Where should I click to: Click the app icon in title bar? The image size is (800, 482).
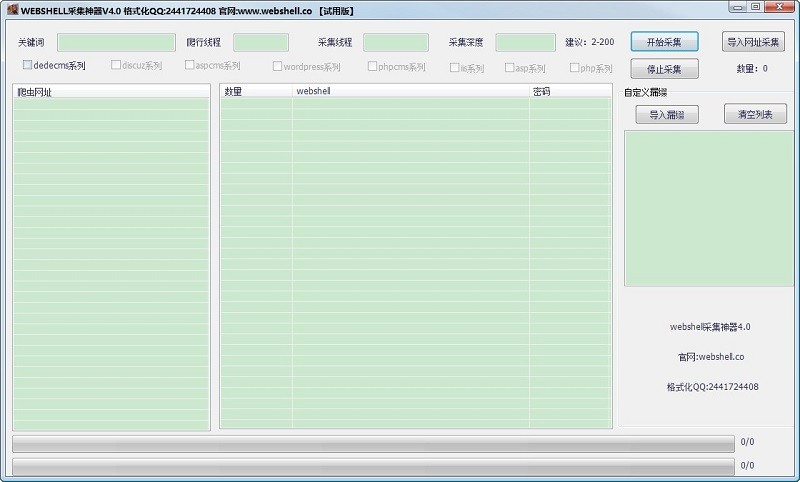[x=12, y=10]
